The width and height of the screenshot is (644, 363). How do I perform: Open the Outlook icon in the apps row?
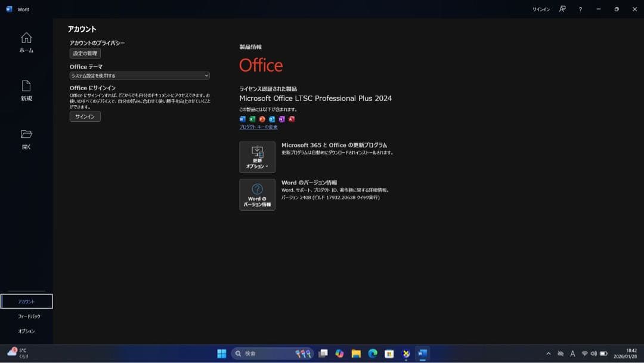tap(271, 119)
